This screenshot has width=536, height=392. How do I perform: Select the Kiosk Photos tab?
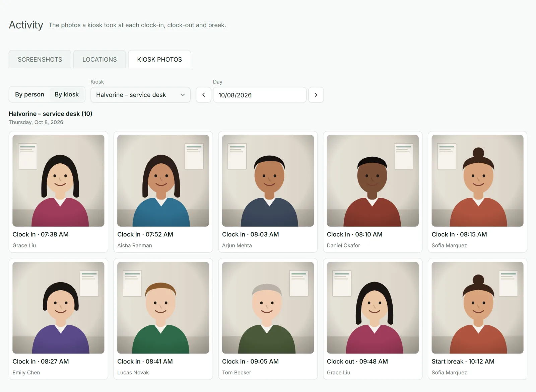click(159, 59)
